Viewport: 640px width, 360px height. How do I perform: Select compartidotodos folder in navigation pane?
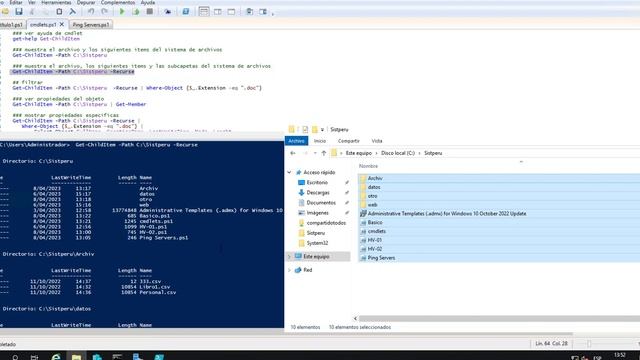pos(326,223)
